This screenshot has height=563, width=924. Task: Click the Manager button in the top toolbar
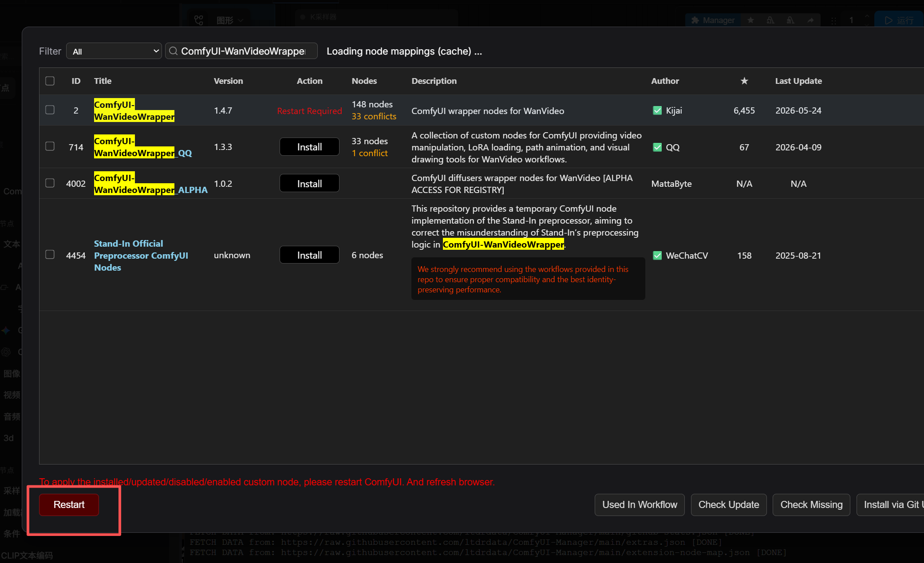coord(713,20)
